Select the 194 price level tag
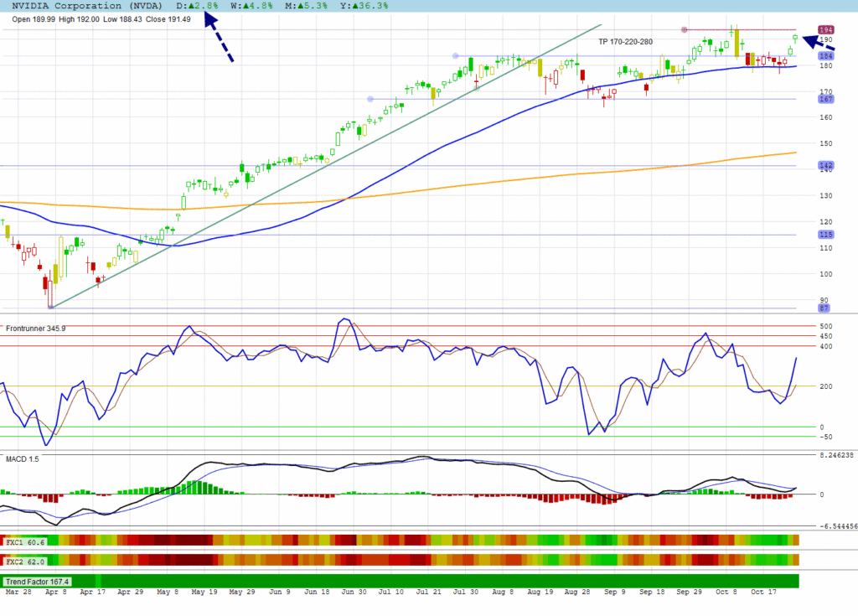The height and width of the screenshot is (616, 858). [825, 30]
